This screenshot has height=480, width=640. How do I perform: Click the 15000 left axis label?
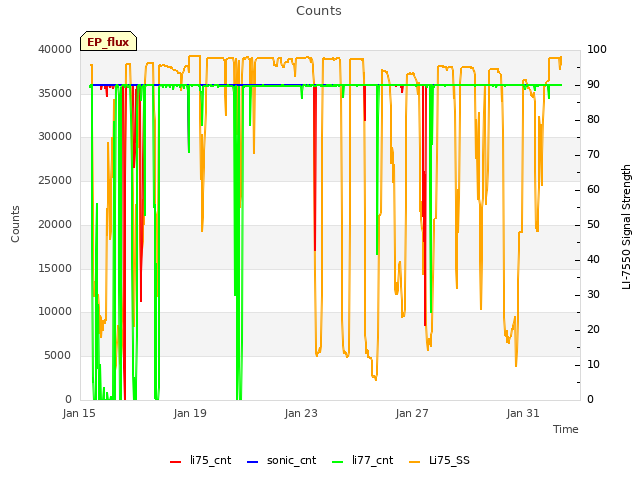55,269
